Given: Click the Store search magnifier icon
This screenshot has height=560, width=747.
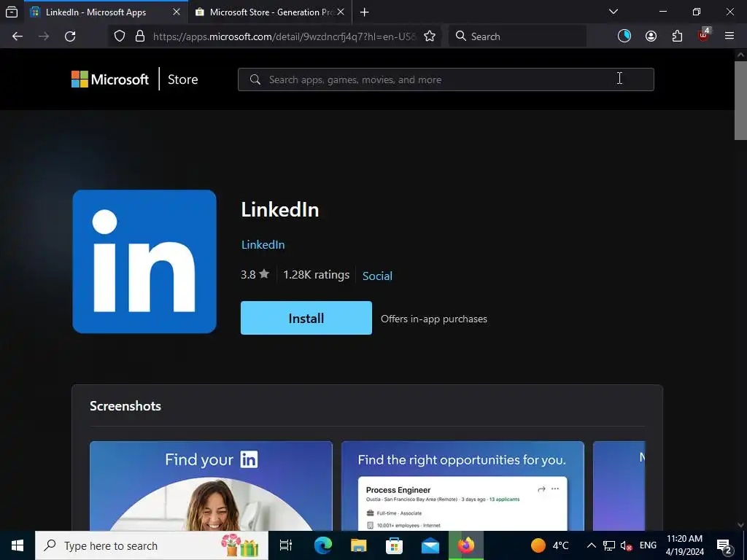Looking at the screenshot, I should pos(255,79).
